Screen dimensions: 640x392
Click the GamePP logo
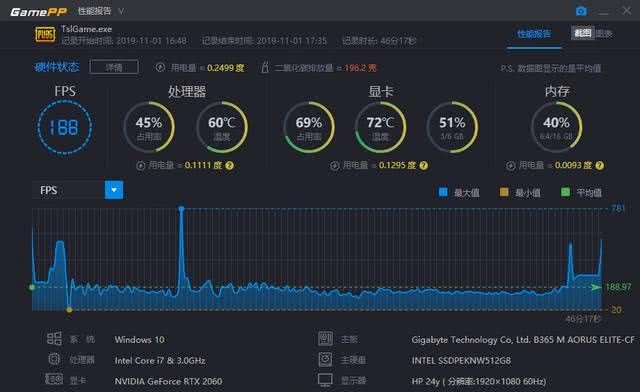click(38, 12)
